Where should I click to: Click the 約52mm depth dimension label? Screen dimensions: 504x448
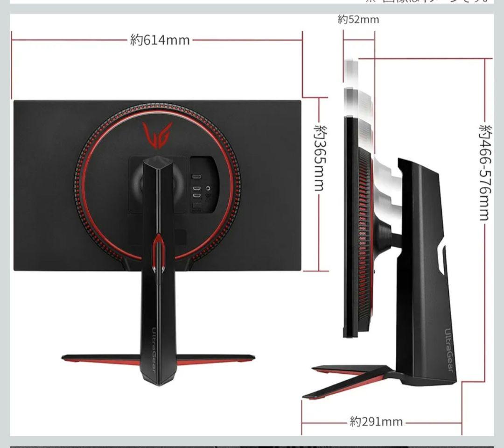[358, 20]
